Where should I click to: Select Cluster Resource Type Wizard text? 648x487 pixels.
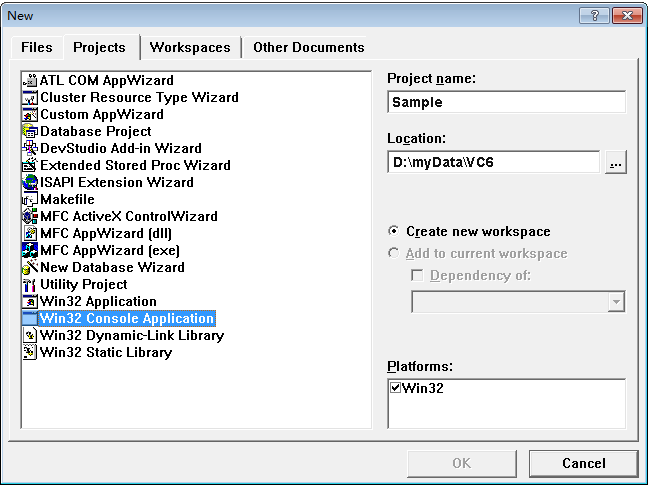point(139,97)
